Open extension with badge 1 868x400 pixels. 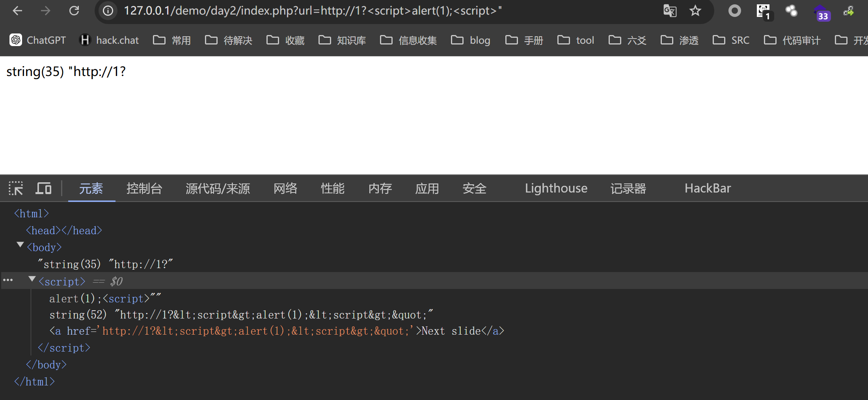coord(764,12)
